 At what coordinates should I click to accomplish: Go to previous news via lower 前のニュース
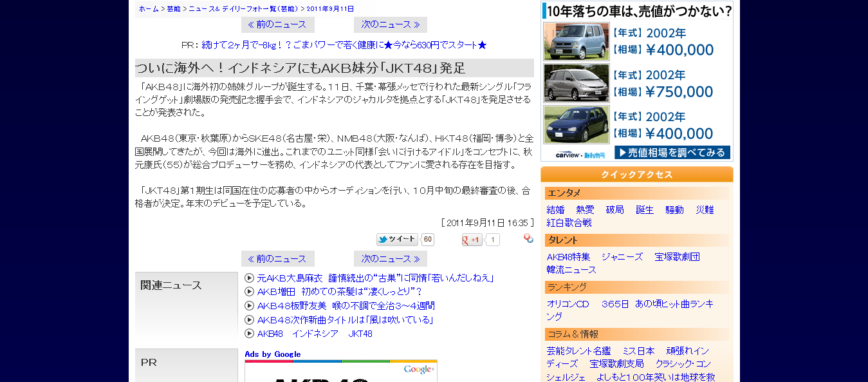click(x=277, y=258)
